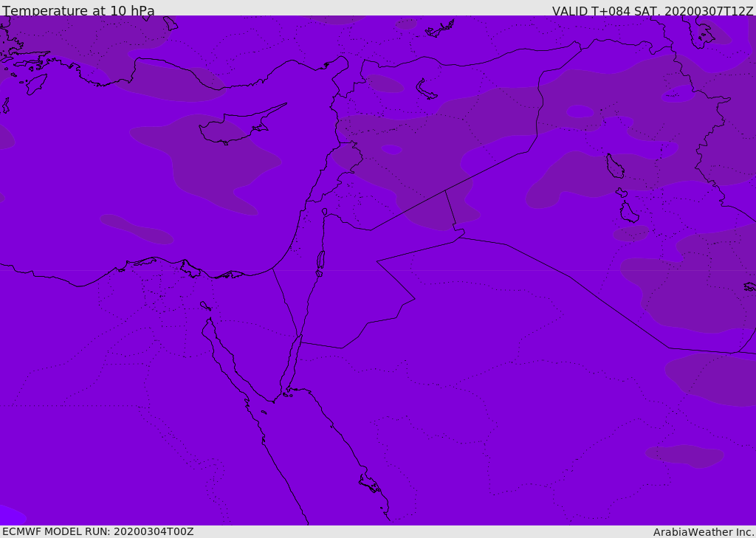This screenshot has width=756, height=538.
Task: Click the 'Temperature at 10 hPa' title text
Action: [x=78, y=10]
